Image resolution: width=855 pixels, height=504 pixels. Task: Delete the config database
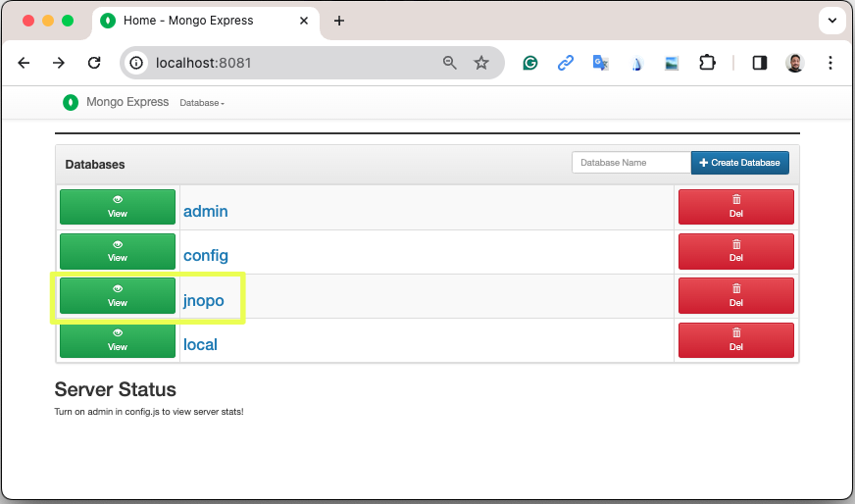tap(735, 251)
